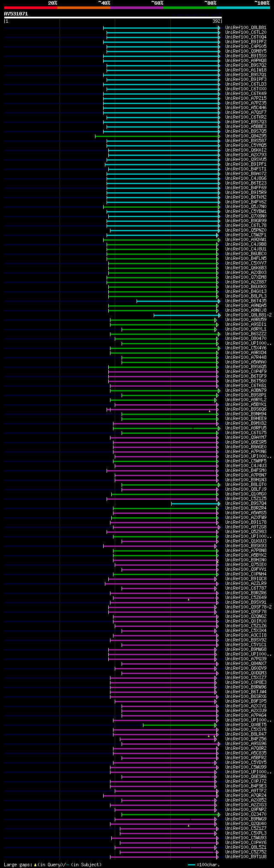Click the UniRef100_A7PZ15 label
The image size is (274, 868).
pyautogui.click(x=246, y=98)
